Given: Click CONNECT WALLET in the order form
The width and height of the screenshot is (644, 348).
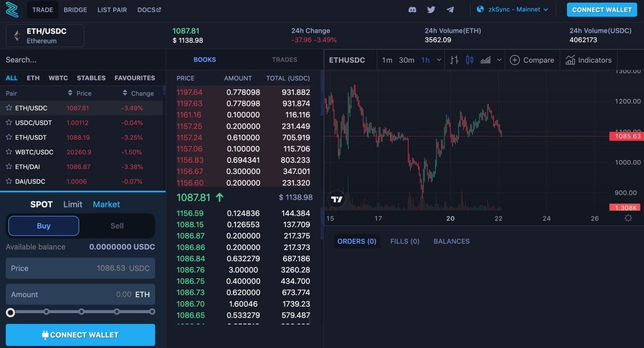Looking at the screenshot, I should pos(80,335).
